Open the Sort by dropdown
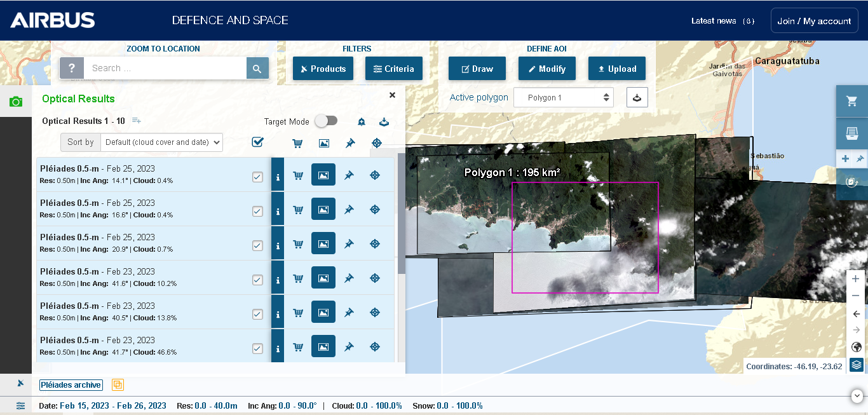This screenshot has height=415, width=868. click(161, 142)
